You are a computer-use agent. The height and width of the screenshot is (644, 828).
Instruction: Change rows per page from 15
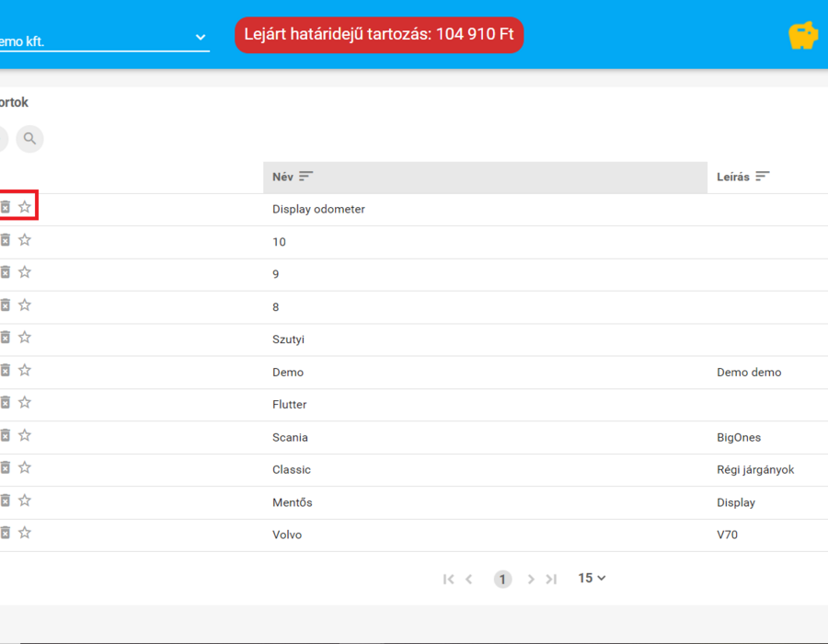tap(592, 579)
